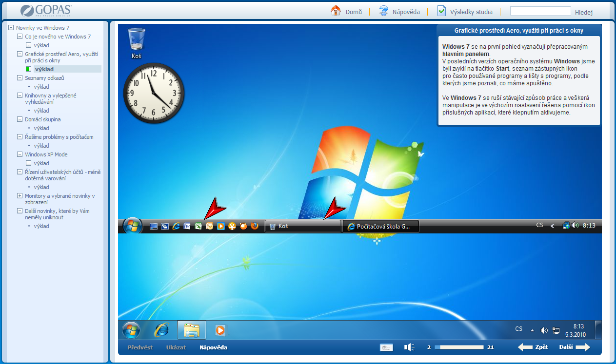The width and height of the screenshot is (616, 364).
Task: Click the CS language indicator on Vista-style taskbar
Action: pyautogui.click(x=539, y=225)
